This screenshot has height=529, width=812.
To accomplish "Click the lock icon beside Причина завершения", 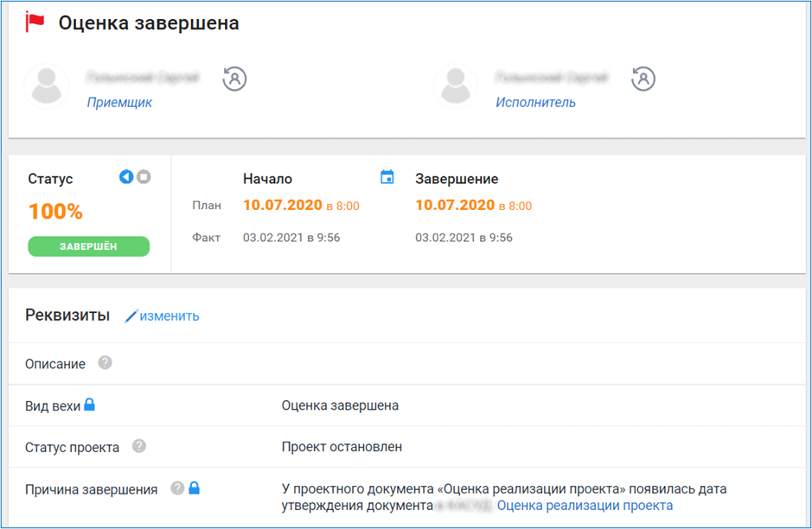I will (x=194, y=488).
